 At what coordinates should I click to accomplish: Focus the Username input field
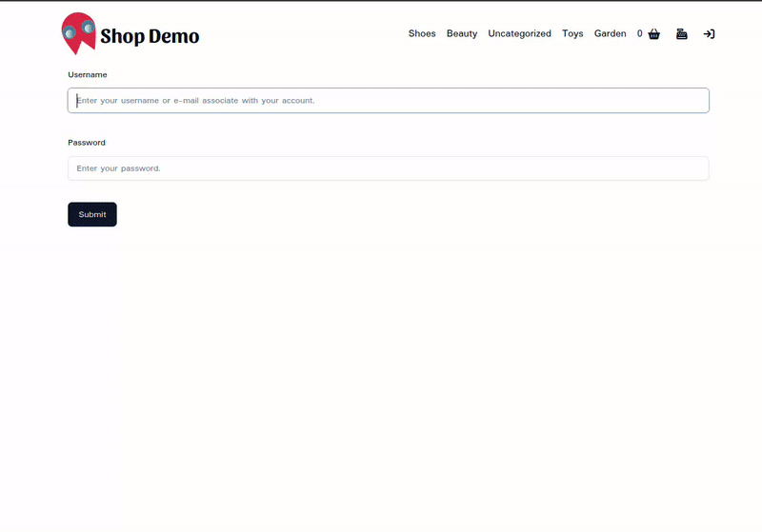tap(388, 101)
